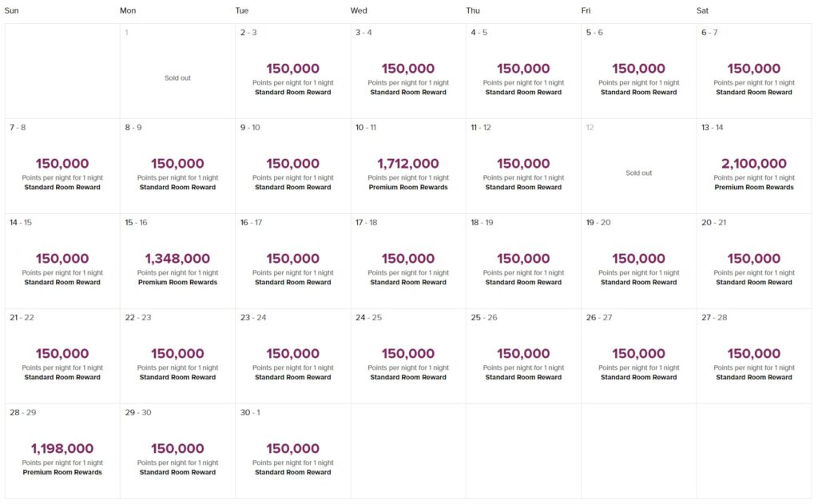Pick the 21 - 22 Sunday night

click(62, 356)
